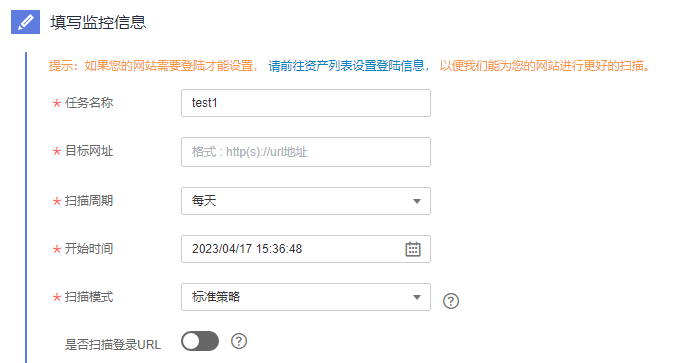Click the help icon next to 扫描模式

click(451, 301)
